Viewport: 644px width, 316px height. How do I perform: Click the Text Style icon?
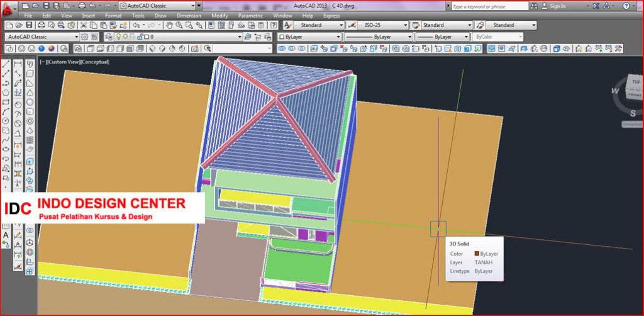[288, 25]
